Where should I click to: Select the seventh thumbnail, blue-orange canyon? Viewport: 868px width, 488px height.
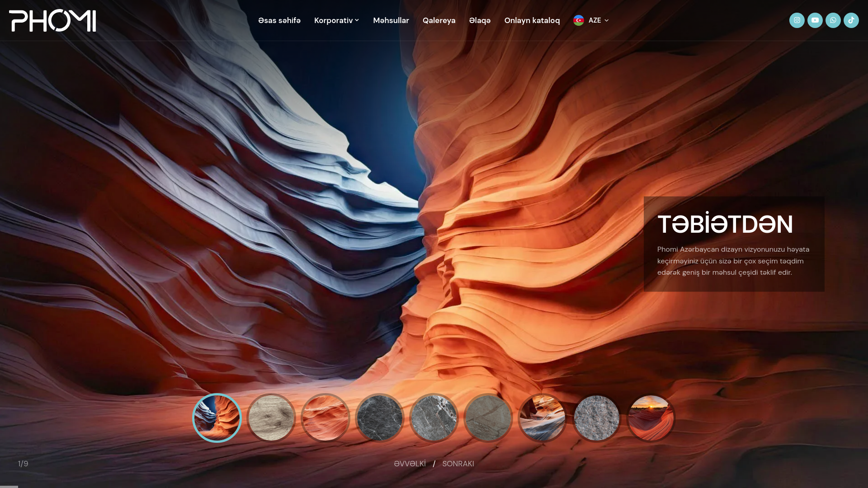click(542, 418)
